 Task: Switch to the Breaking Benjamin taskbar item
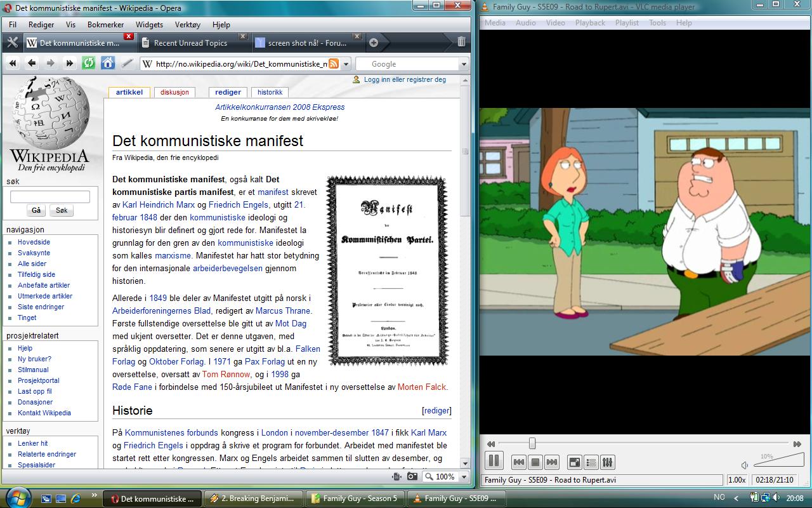click(254, 498)
